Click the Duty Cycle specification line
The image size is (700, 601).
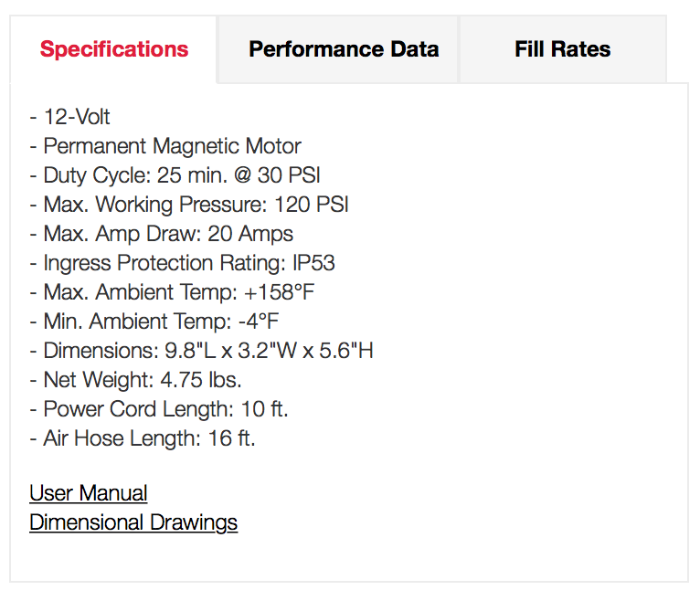(x=175, y=175)
